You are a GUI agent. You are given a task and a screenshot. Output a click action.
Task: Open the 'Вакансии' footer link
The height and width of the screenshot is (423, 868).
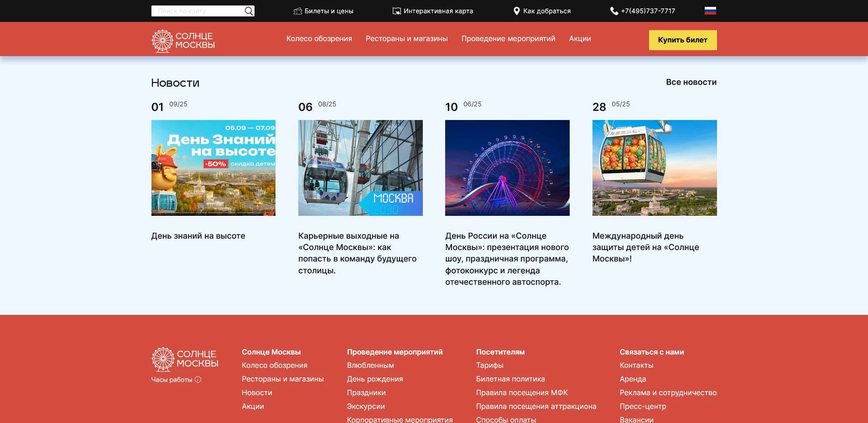[x=636, y=419]
